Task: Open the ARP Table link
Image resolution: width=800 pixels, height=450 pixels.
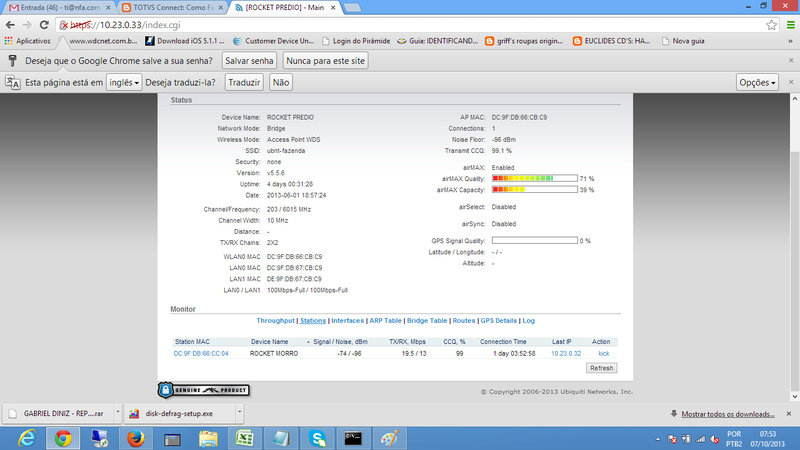Action: (x=385, y=320)
